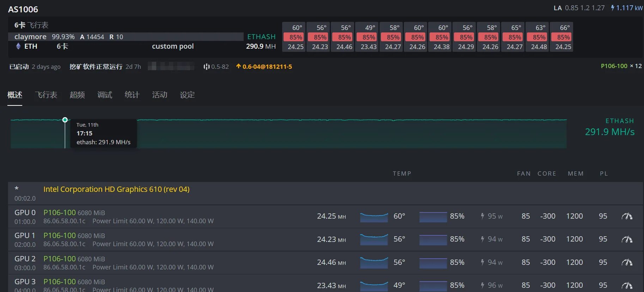Switch to the 概述 overview tab
644x292 pixels.
[x=15, y=95]
